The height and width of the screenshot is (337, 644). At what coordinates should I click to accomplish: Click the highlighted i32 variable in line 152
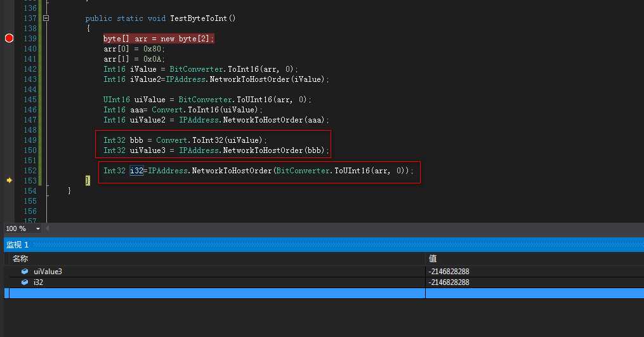[136, 170]
